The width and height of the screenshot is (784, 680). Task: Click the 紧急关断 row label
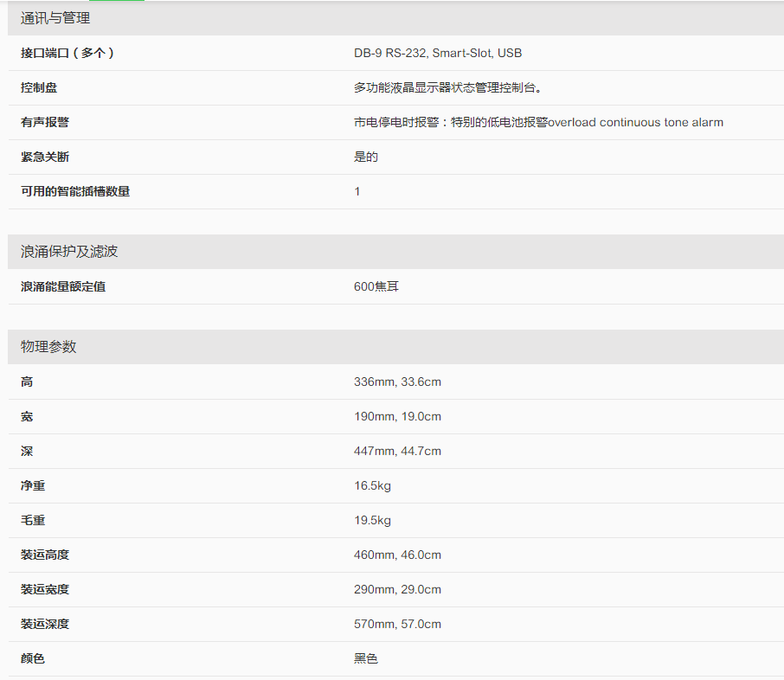pos(45,157)
